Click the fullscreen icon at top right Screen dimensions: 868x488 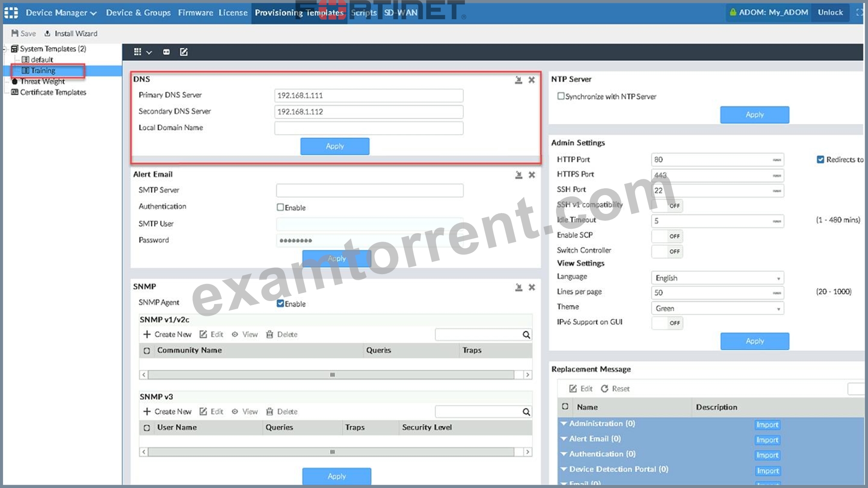click(x=859, y=12)
